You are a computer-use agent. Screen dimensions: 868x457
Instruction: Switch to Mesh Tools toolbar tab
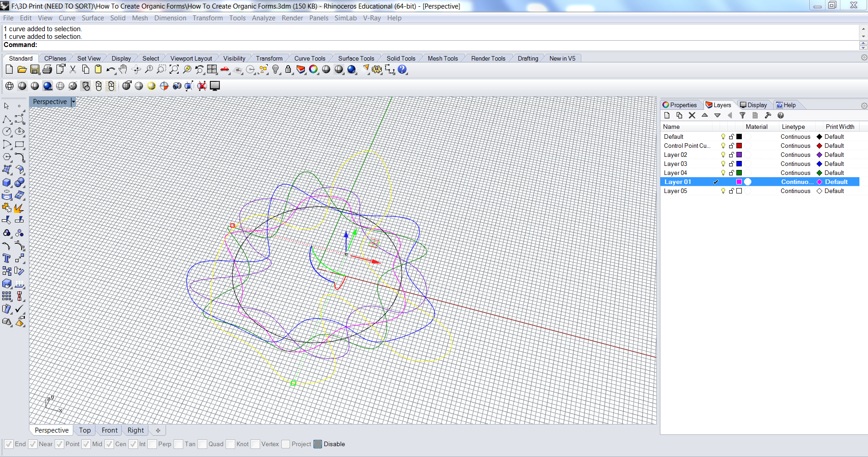tap(443, 58)
